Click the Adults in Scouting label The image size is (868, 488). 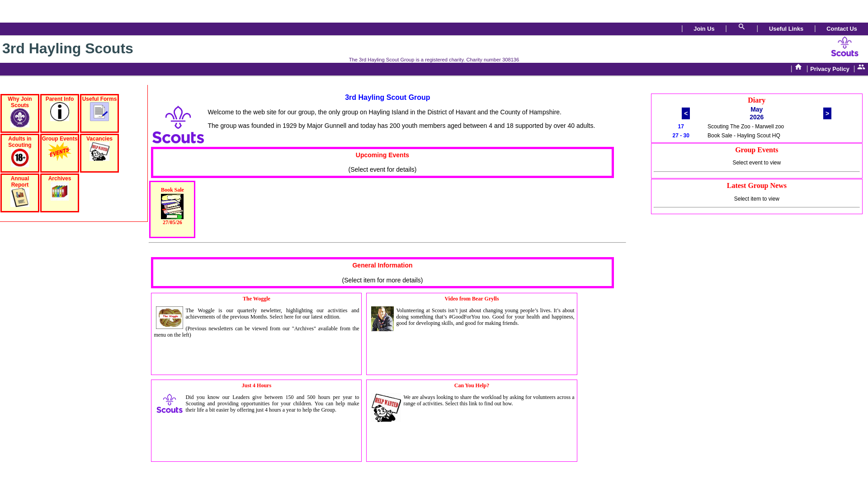point(20,142)
